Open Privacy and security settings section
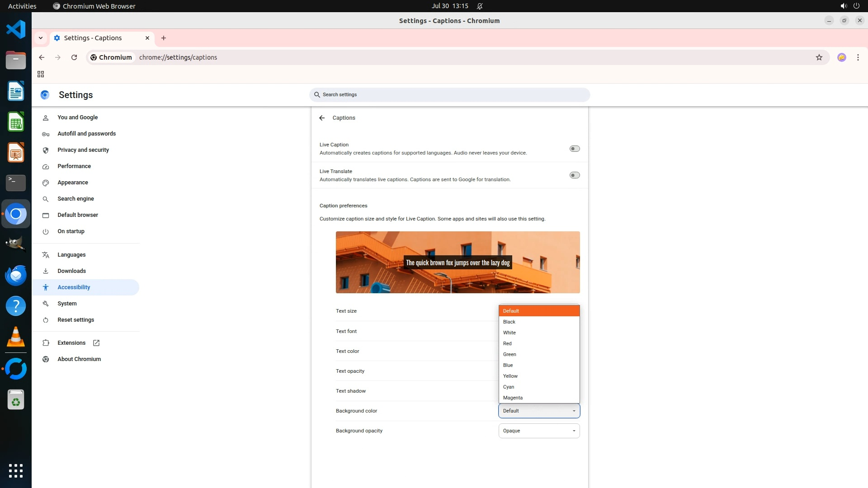 click(83, 150)
